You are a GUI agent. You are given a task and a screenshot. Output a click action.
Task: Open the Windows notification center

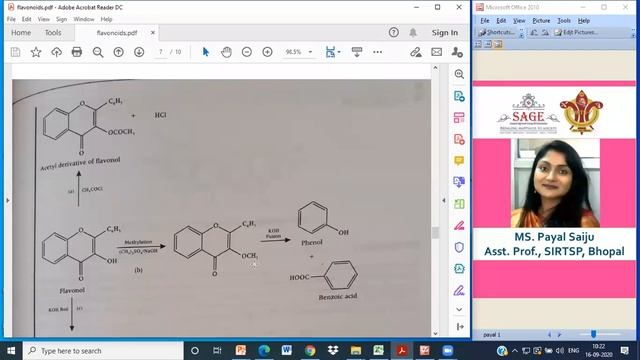[x=624, y=351]
